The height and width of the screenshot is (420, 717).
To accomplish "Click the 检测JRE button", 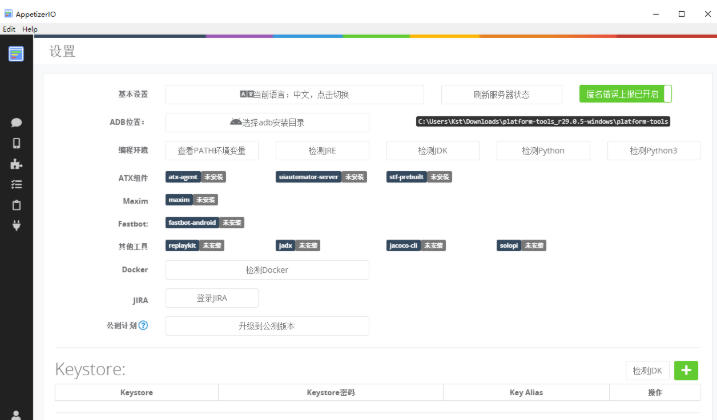I will coord(322,151).
